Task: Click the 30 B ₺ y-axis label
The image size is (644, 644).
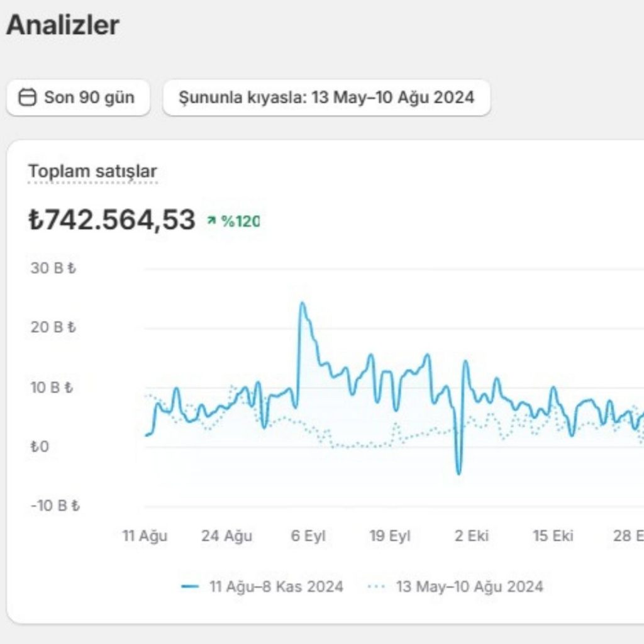Action: (x=53, y=269)
